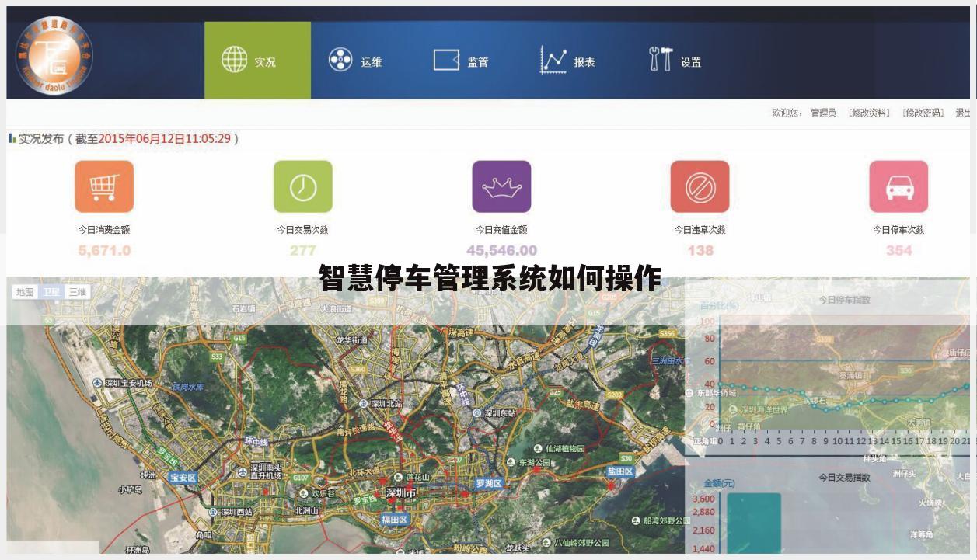Click the teal bar in 今日交易指数 chart
Image resolution: width=977 pixels, height=560 pixels.
pyautogui.click(x=754, y=523)
